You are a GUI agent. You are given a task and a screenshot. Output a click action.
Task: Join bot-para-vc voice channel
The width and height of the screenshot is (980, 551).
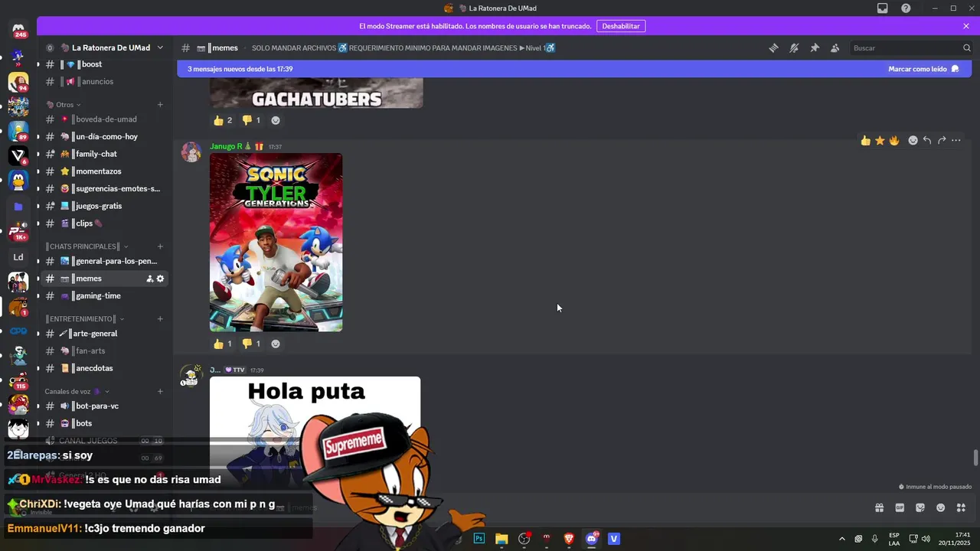click(105, 406)
